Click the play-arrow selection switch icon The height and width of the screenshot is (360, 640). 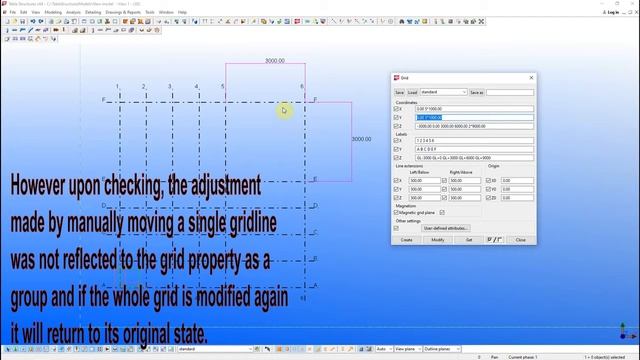point(107,349)
